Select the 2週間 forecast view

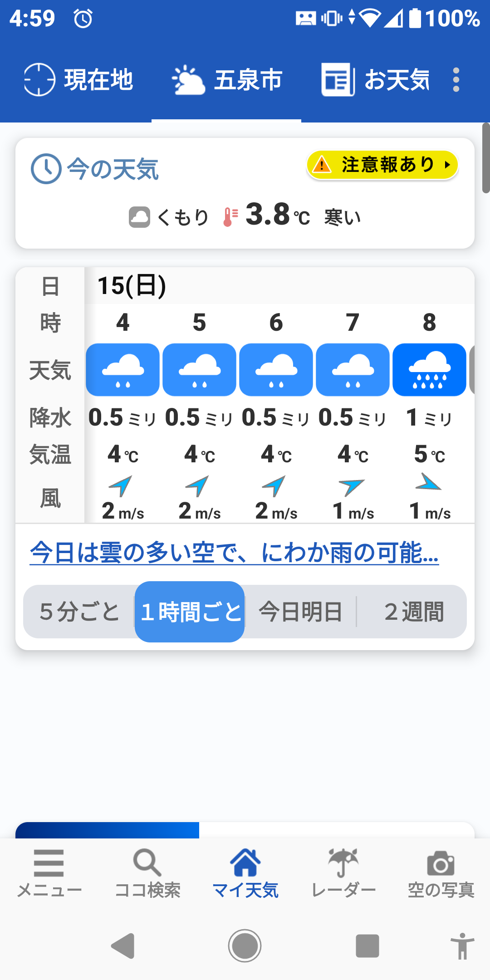click(414, 612)
